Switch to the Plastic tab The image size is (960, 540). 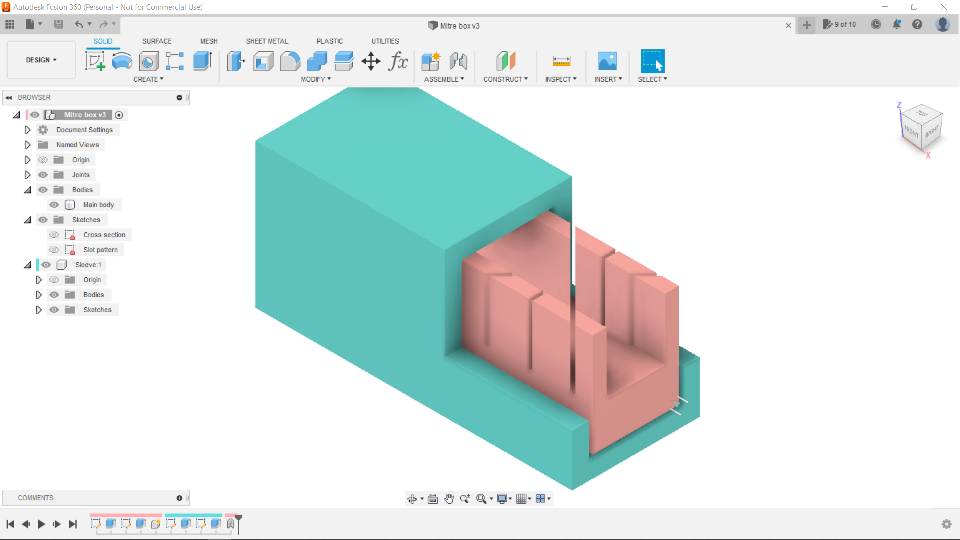(x=329, y=41)
